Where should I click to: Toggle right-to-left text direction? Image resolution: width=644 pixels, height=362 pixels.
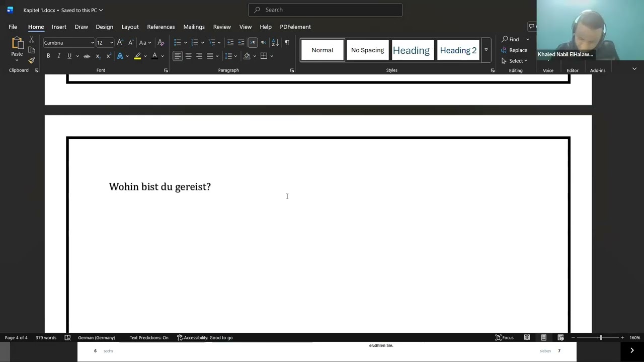click(x=264, y=43)
